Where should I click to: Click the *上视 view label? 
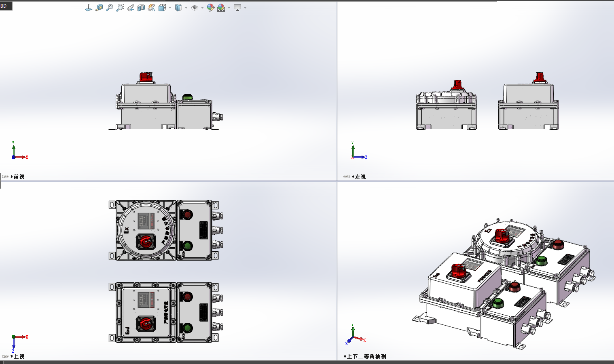point(17,356)
